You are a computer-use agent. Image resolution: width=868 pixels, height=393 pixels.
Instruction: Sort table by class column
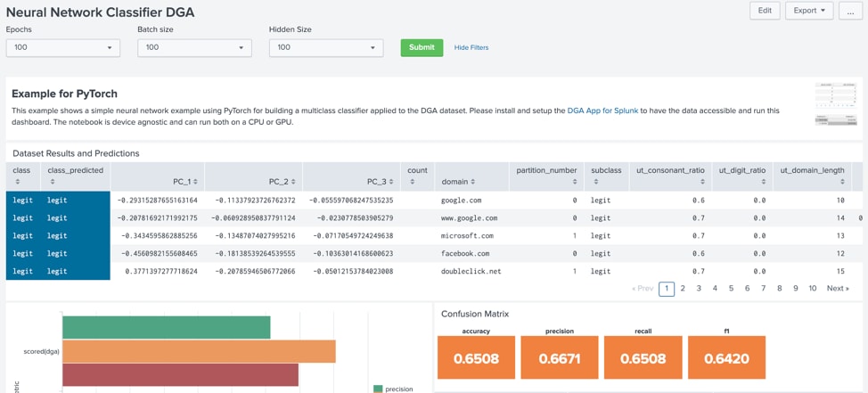coord(22,176)
